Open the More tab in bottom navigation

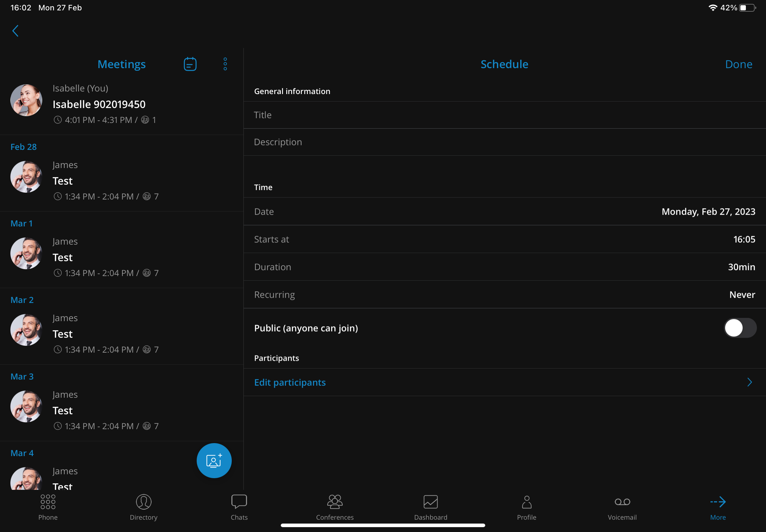(x=717, y=506)
